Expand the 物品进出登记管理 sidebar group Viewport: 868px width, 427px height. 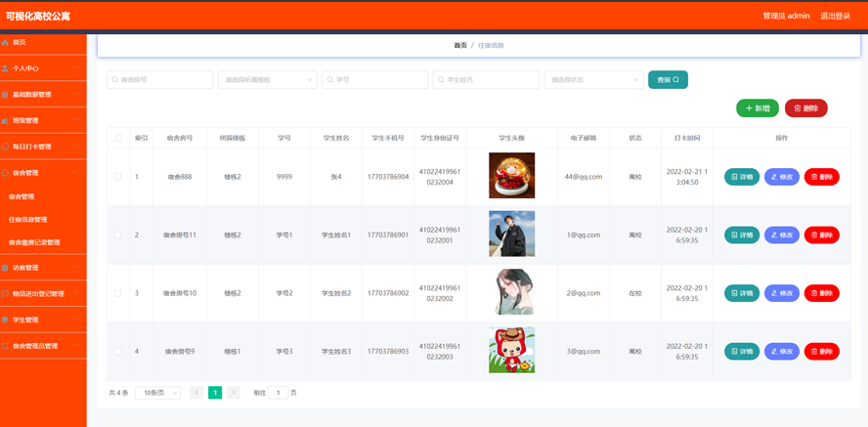(x=43, y=293)
